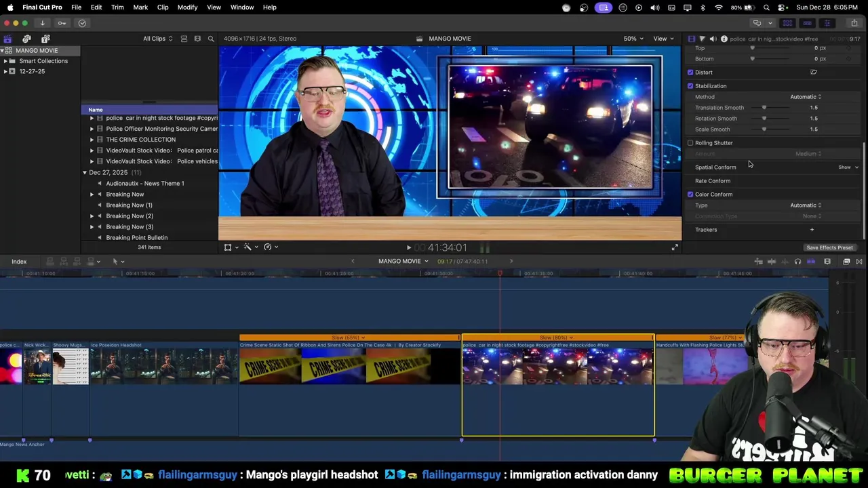The width and height of the screenshot is (868, 488).
Task: Click the macOS Spotlight search icon
Action: [x=766, y=7]
